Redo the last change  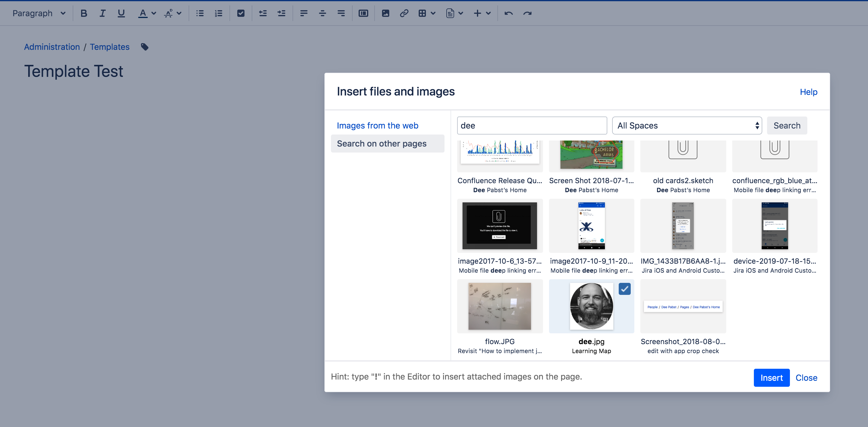click(x=527, y=13)
